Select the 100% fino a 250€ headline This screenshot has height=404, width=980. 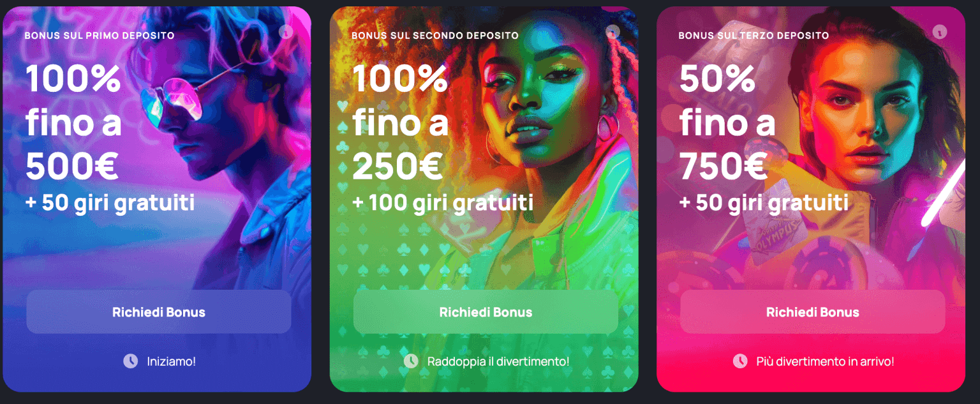pos(400,123)
